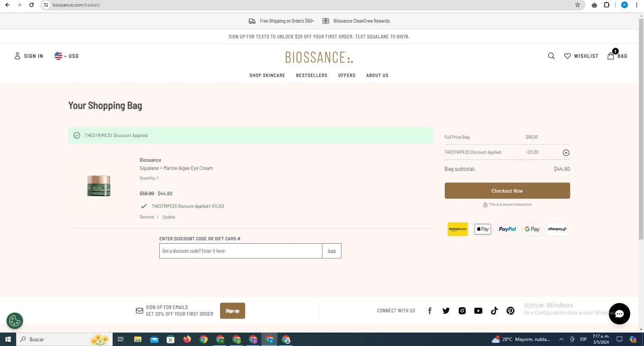This screenshot has height=346, width=644.
Task: Pay with Amazon Pay
Action: (458, 229)
